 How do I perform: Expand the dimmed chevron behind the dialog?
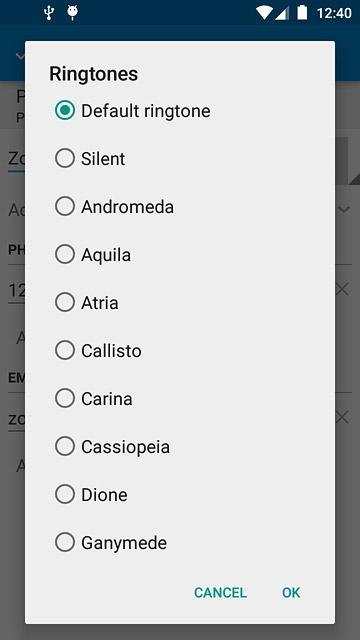pos(345,210)
